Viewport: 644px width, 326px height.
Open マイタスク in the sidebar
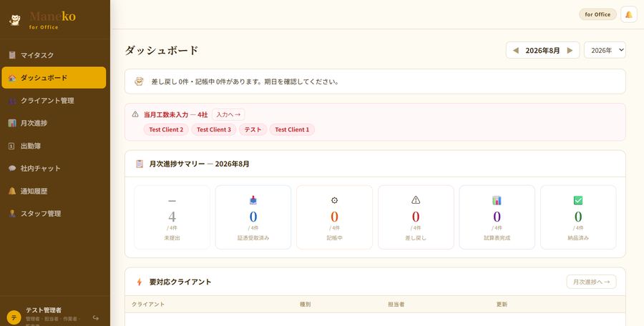pyautogui.click(x=54, y=55)
